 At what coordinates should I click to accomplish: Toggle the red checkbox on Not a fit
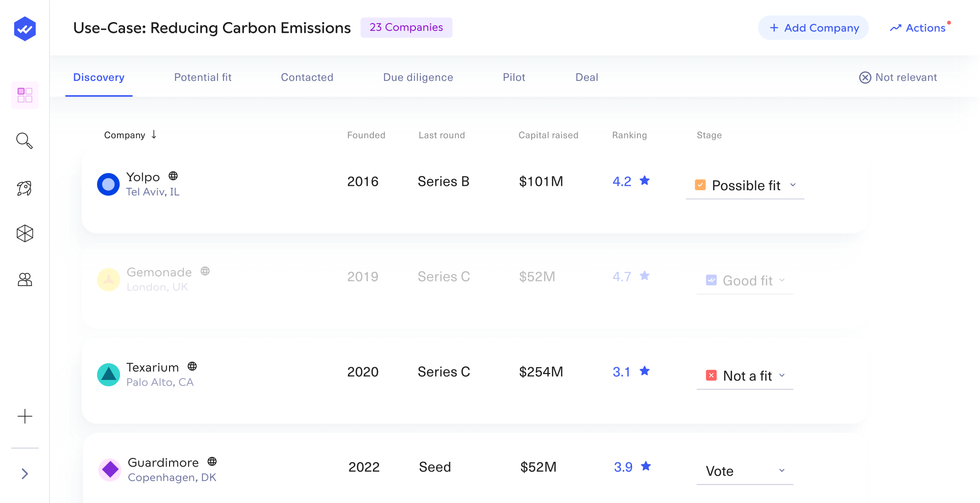click(711, 375)
